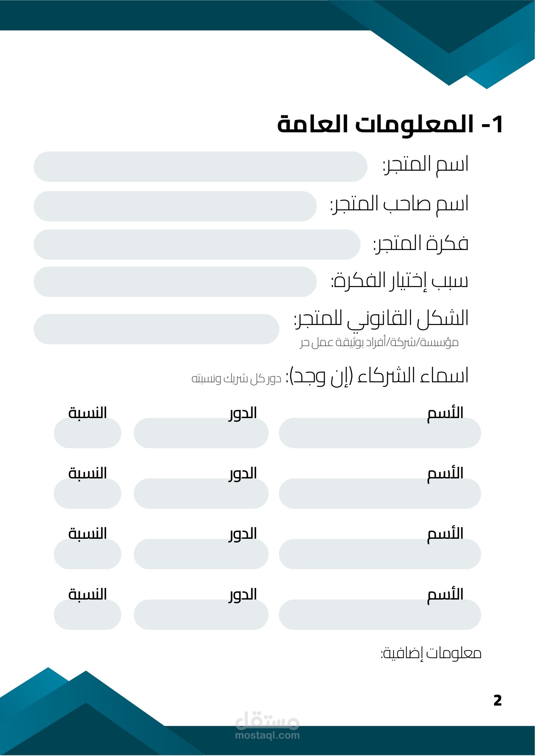Click the اسم صاحب المتجر input field
The image size is (535, 756).
point(175,206)
